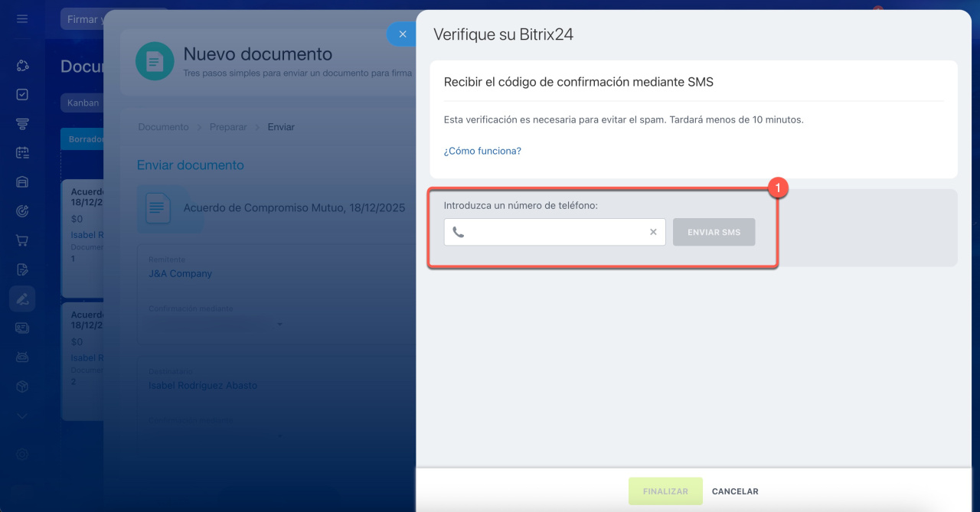Screen dimensions: 980x512
Task: Click the ENVIAR SMS button
Action: 714,232
